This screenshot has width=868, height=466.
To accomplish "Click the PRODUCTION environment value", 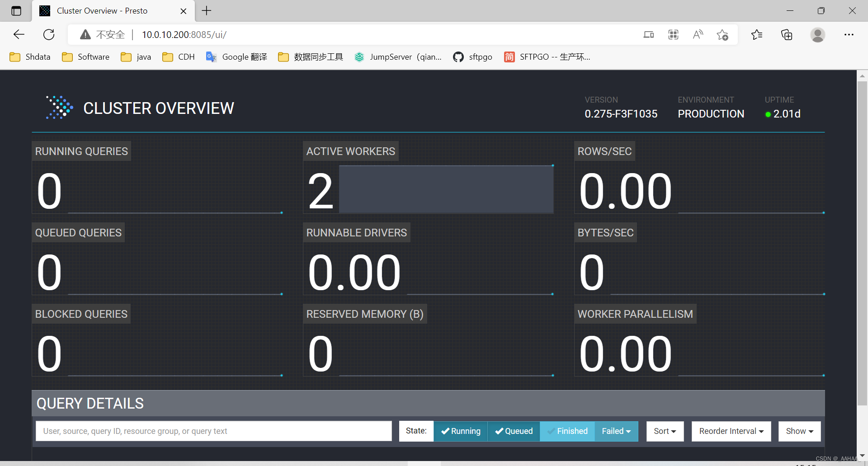I will coord(711,114).
